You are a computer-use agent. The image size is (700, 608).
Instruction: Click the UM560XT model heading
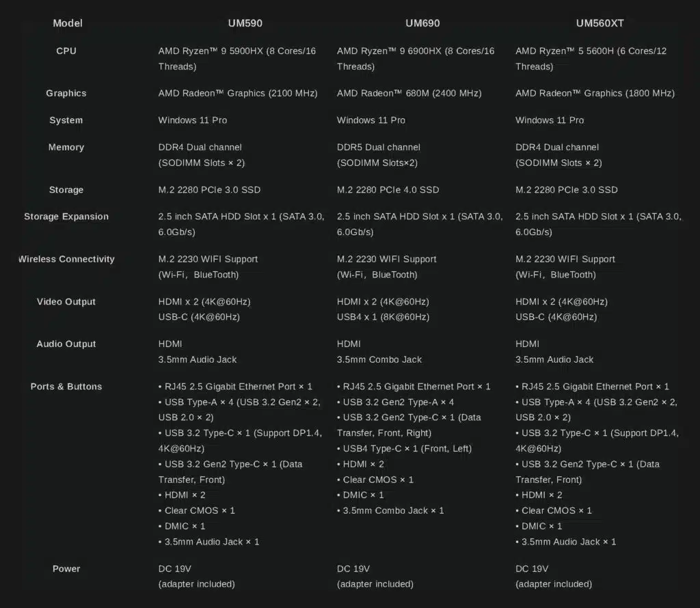(x=600, y=23)
